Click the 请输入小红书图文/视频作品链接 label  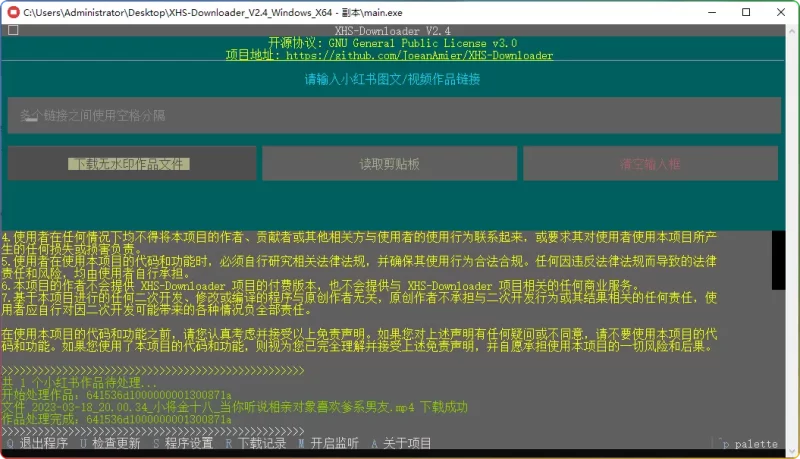click(x=392, y=79)
